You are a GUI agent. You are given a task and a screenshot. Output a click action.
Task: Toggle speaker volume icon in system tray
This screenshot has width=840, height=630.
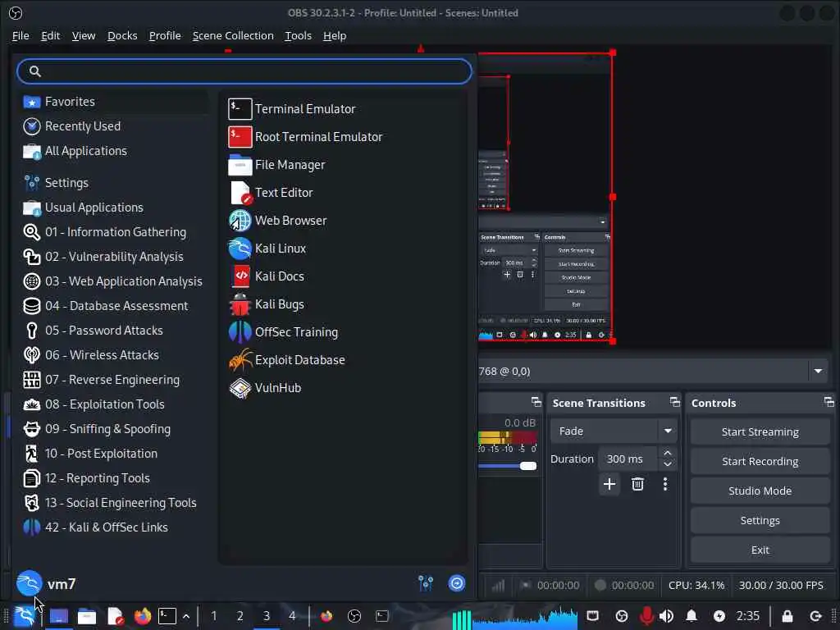tap(666, 616)
